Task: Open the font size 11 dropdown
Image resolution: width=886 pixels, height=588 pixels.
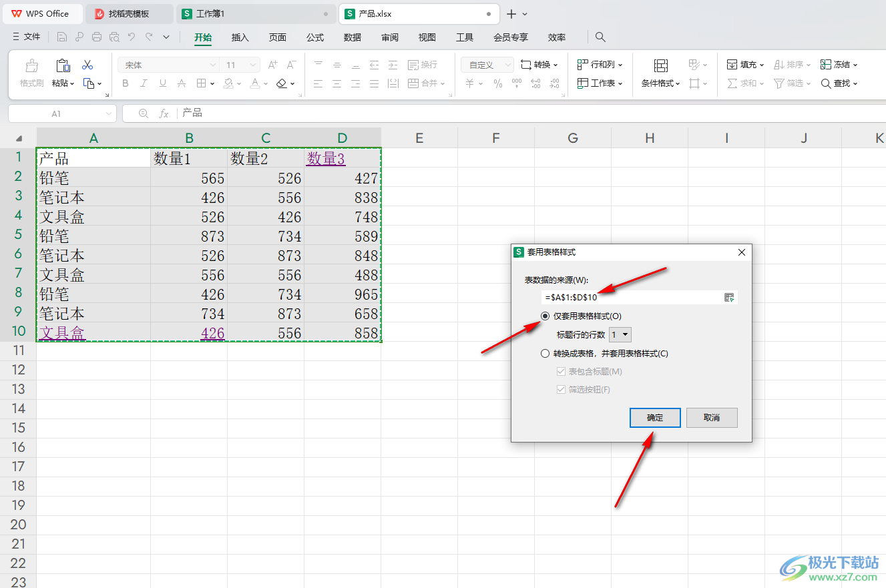Action: 253,65
